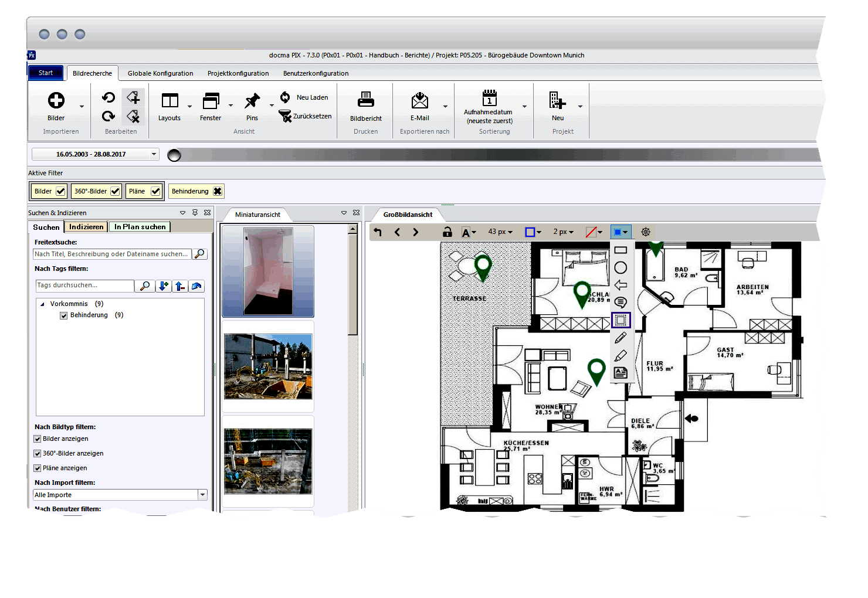This screenshot has height=598, width=868.
Task: Click the timeline slider handle
Action: pos(174,155)
